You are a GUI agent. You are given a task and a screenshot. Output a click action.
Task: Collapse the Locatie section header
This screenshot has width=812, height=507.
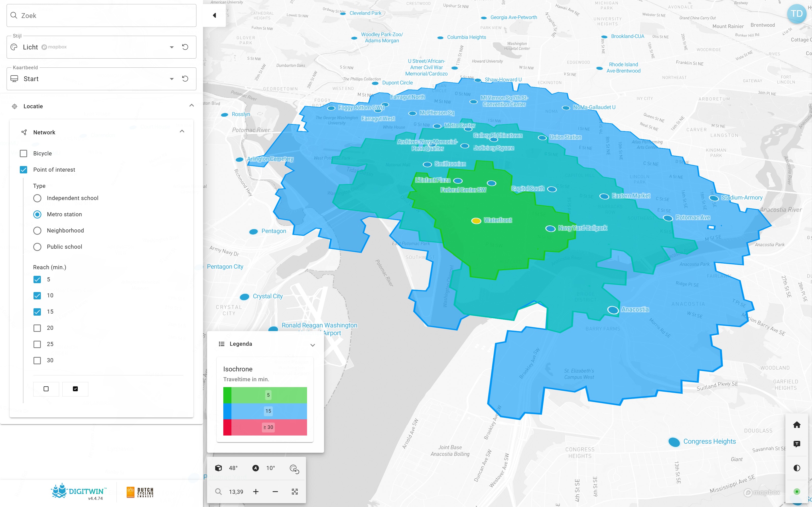click(191, 106)
